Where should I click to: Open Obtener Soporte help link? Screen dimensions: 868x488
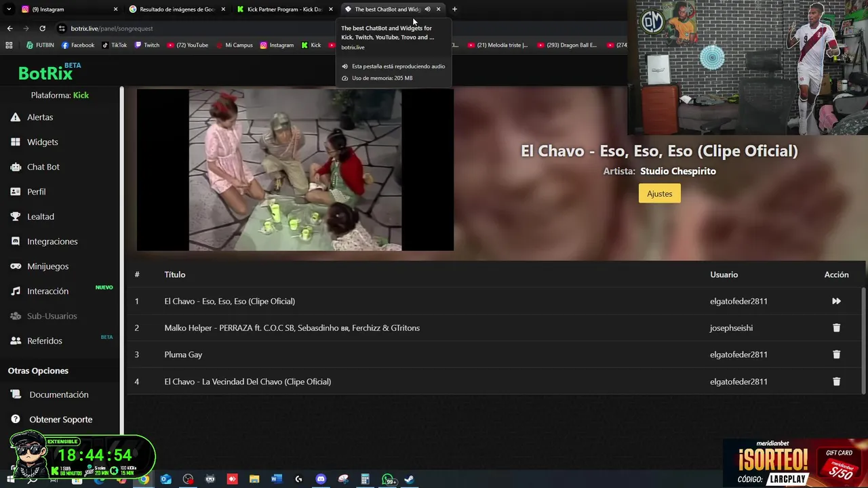point(61,420)
